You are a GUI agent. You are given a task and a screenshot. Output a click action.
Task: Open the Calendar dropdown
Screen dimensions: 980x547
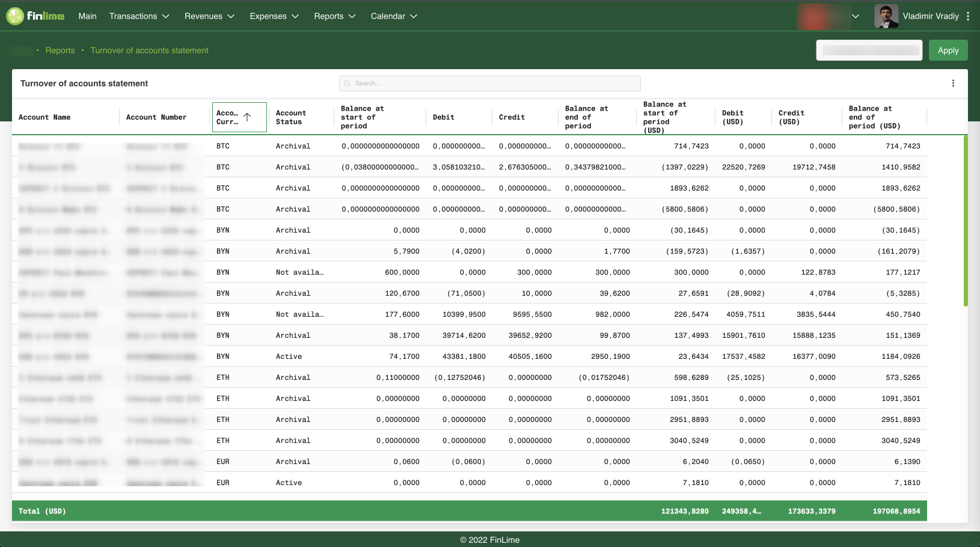tap(394, 16)
